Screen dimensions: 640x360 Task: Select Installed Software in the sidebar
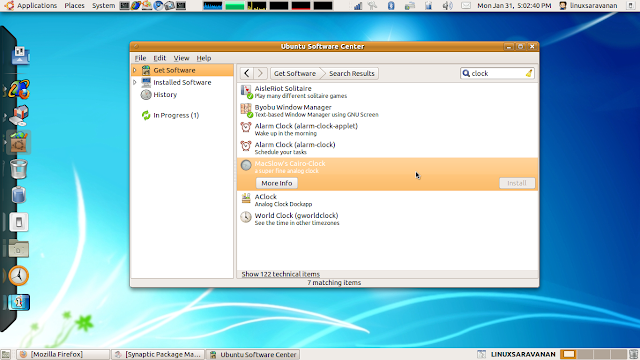pyautogui.click(x=182, y=82)
